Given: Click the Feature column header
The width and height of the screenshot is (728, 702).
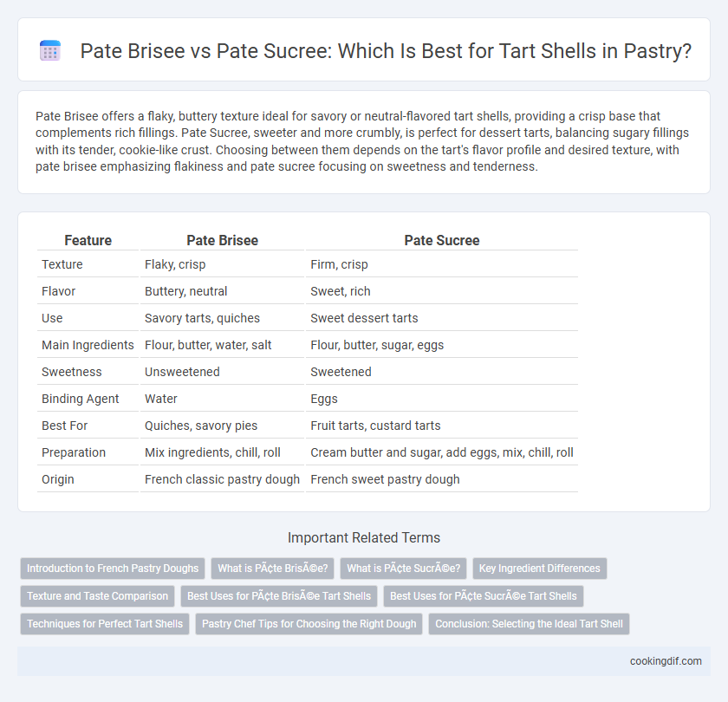Looking at the screenshot, I should click(88, 240).
